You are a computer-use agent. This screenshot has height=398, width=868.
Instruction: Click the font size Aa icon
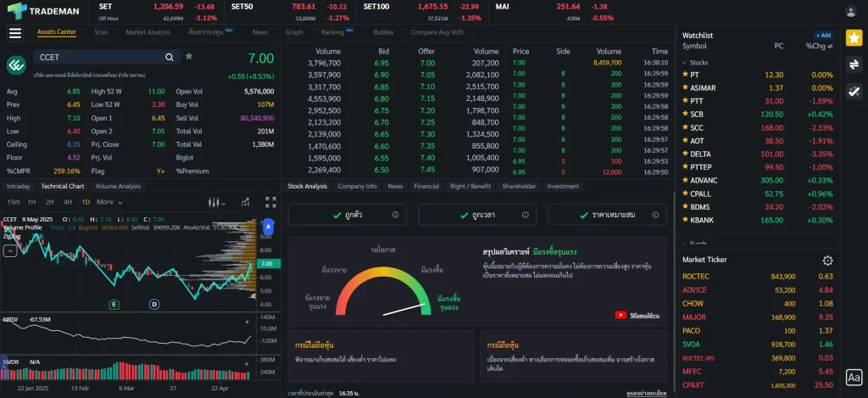click(x=854, y=377)
